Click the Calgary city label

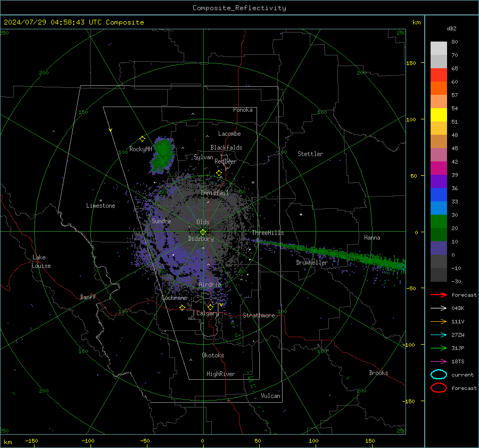[x=208, y=313]
